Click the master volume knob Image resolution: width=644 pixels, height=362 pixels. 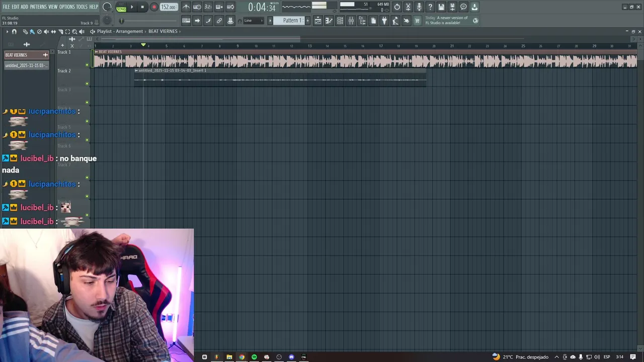[x=107, y=7]
